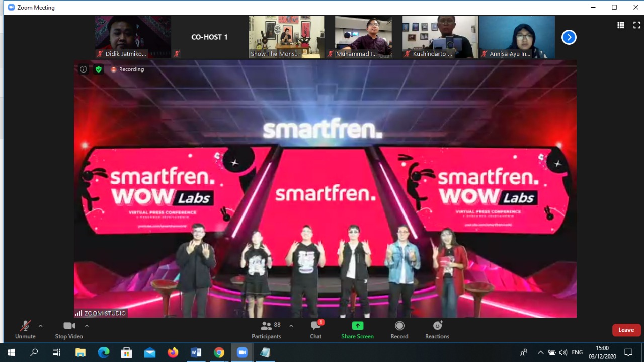Select Show The Mons... video thumbnail
The image size is (644, 362).
(287, 37)
